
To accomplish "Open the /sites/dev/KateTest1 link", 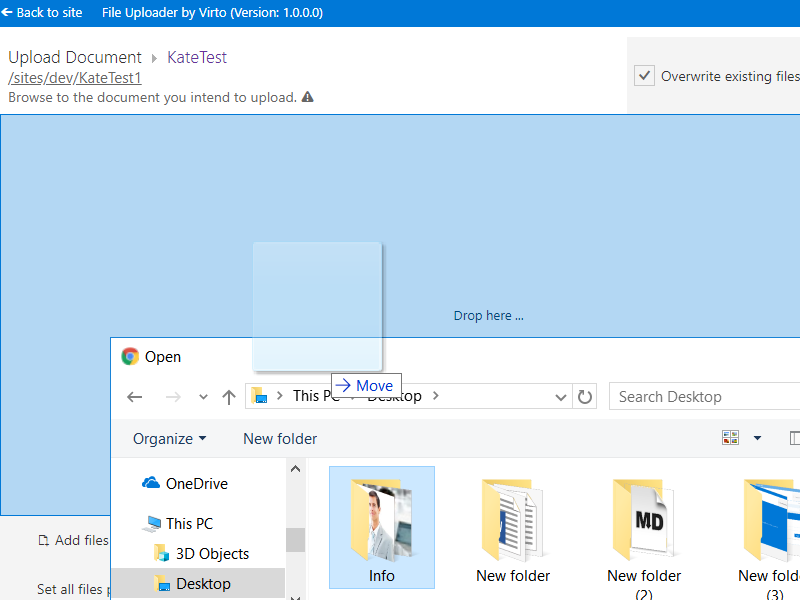I will pyautogui.click(x=74, y=78).
